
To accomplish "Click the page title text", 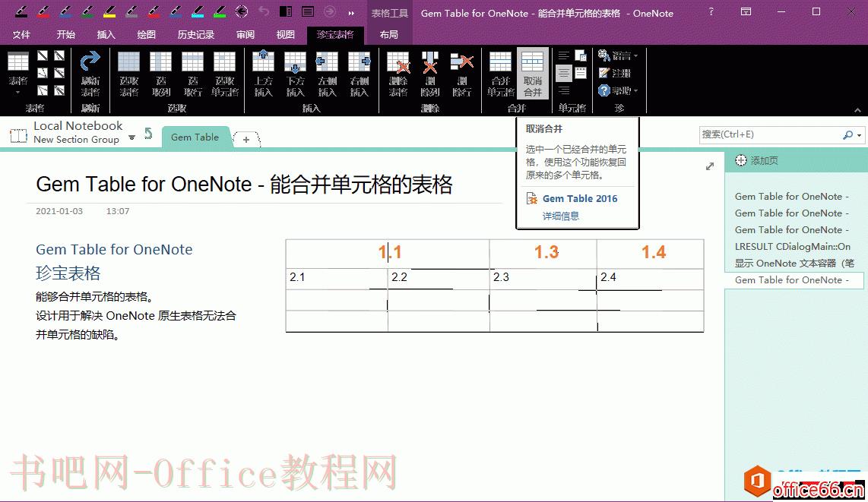I will (244, 184).
